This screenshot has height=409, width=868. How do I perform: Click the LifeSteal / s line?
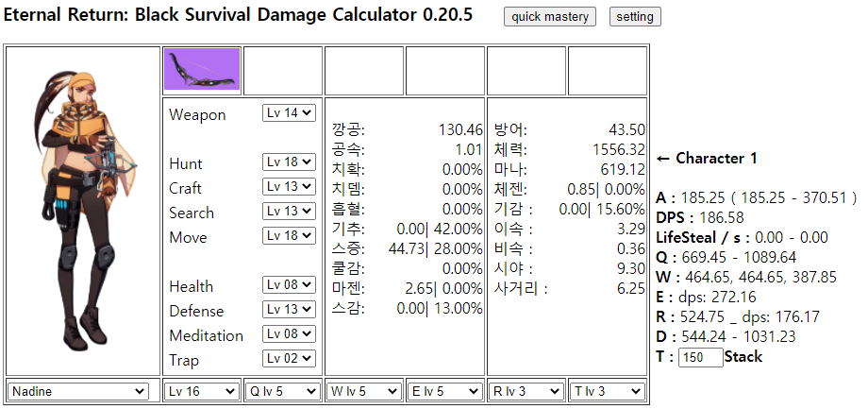coord(742,237)
